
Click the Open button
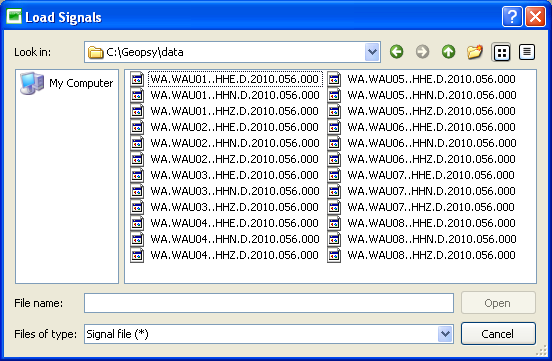pos(498,303)
